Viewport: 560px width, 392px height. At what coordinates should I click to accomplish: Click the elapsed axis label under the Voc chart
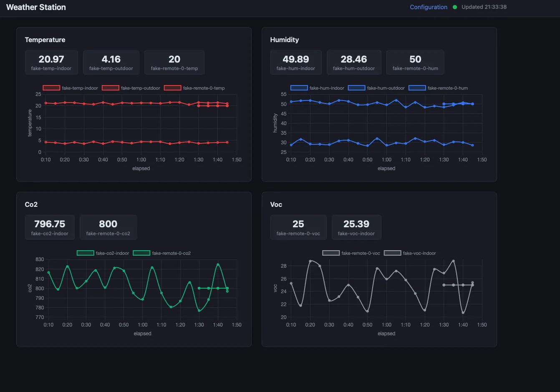point(386,334)
